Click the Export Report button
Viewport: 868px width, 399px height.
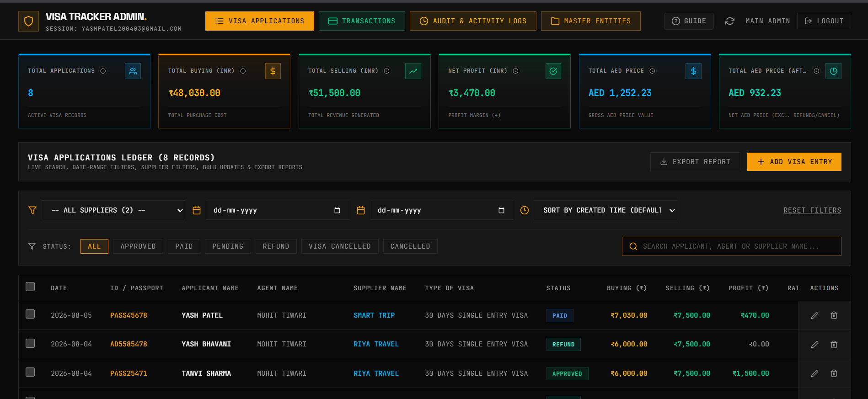[695, 162]
